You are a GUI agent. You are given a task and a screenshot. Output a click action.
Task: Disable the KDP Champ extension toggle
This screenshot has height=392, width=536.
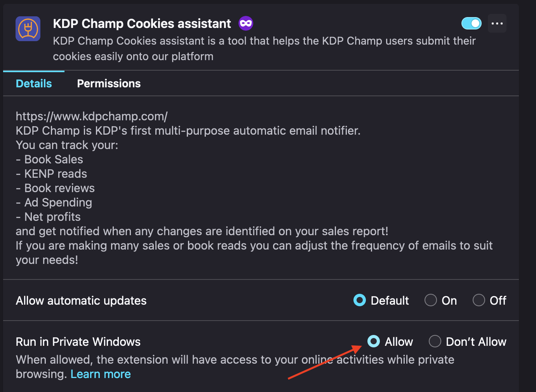point(472,23)
